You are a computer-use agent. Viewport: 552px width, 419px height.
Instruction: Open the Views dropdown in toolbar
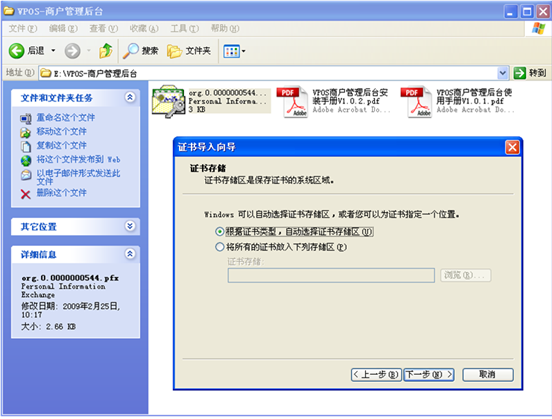click(x=234, y=51)
